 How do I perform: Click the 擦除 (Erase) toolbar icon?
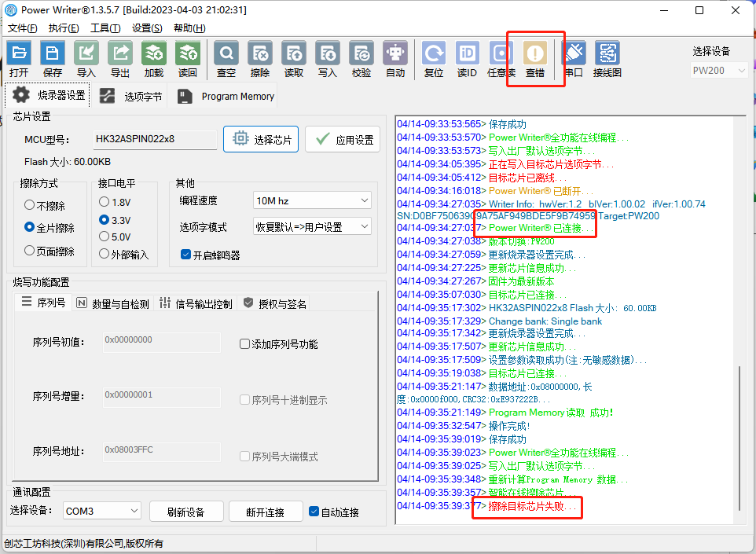260,59
